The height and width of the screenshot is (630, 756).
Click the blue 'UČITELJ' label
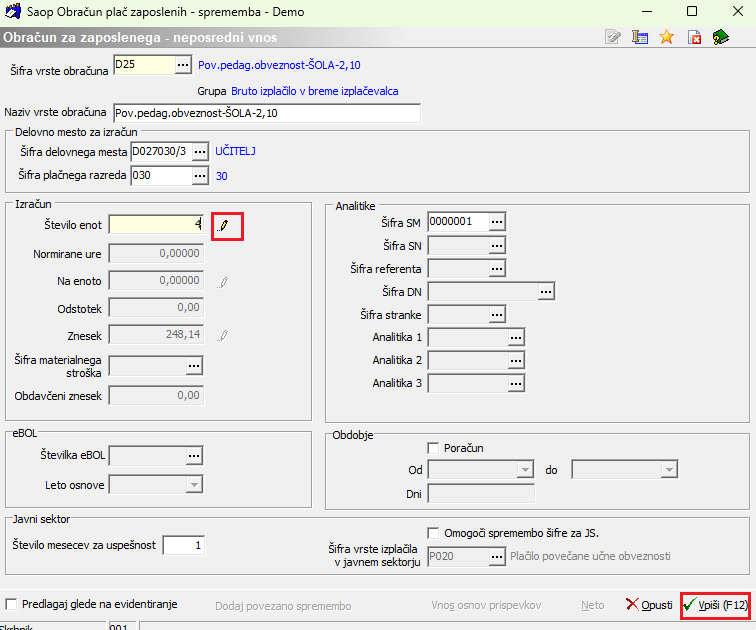click(235, 151)
